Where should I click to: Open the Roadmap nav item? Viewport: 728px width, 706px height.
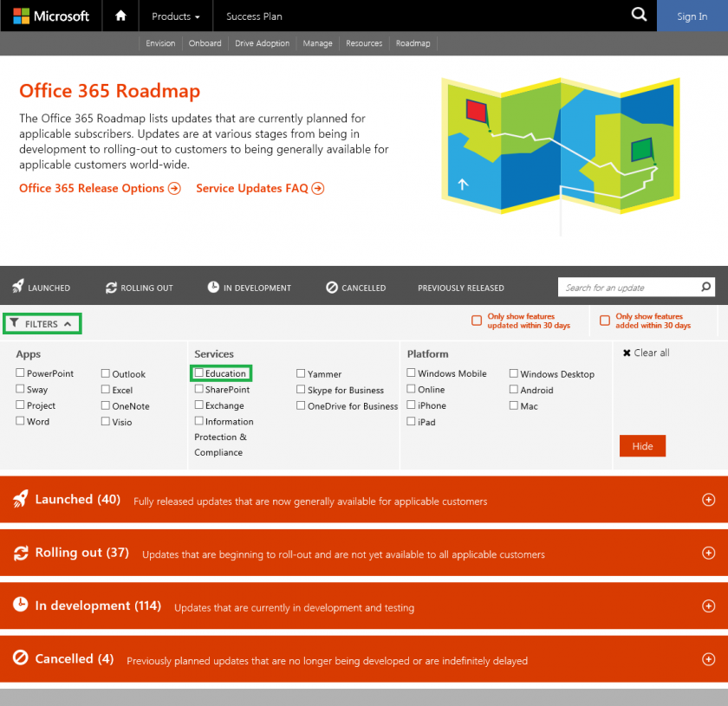pyautogui.click(x=413, y=43)
